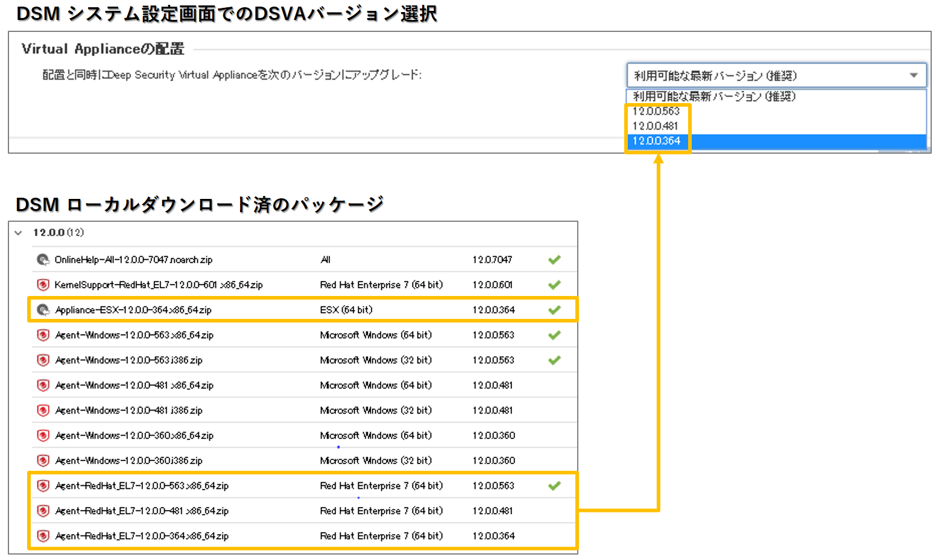Click green checkmark on Appliance-ESX row
This screenshot has height=560, width=936.
tap(554, 310)
